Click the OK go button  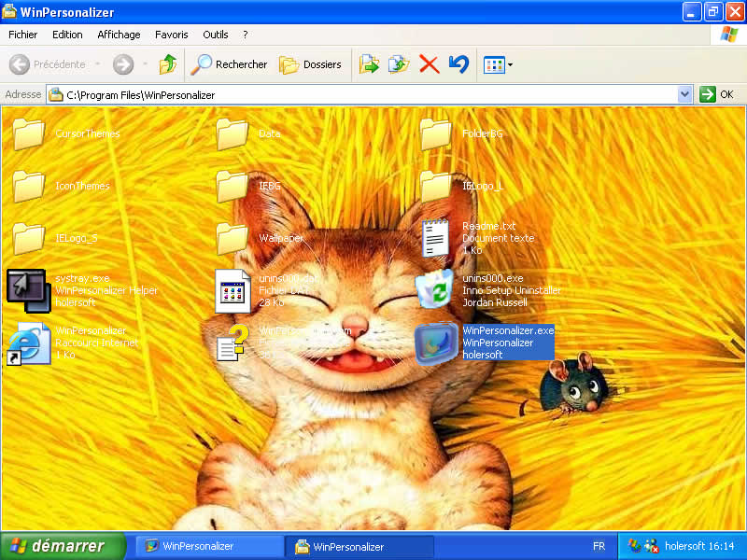(717, 94)
